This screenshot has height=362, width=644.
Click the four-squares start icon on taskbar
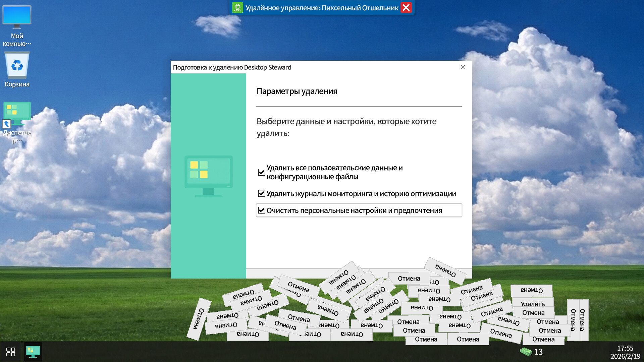coord(11,352)
